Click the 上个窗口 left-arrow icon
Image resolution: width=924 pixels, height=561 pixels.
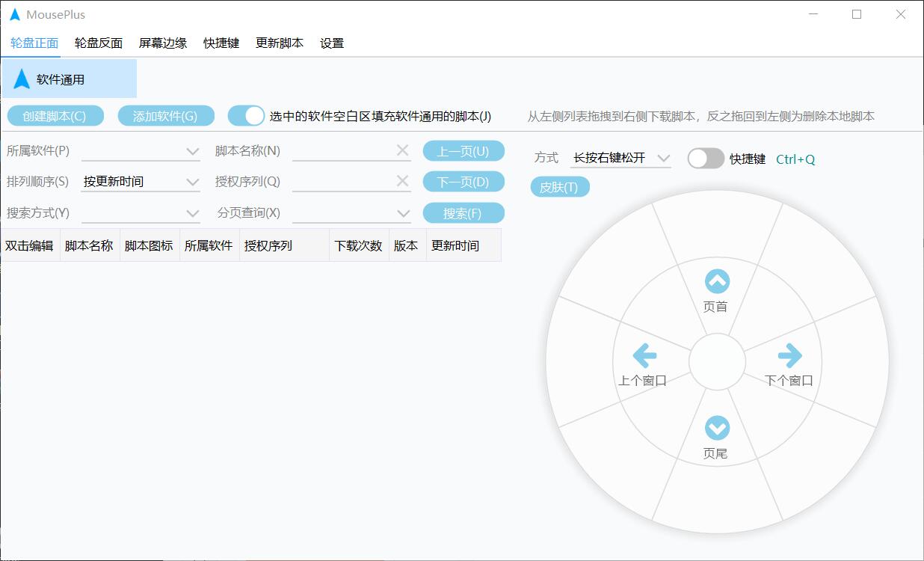644,355
